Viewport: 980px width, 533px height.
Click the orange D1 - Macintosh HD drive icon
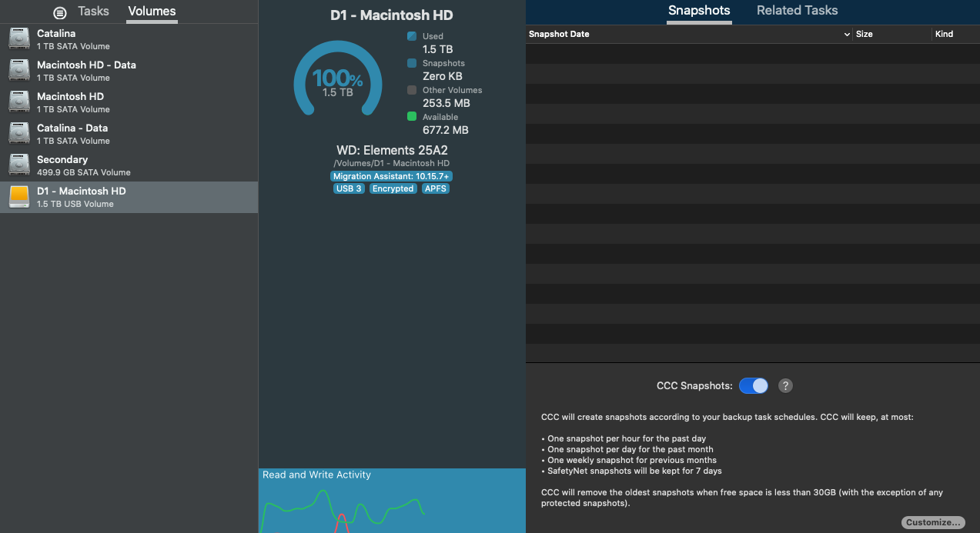click(x=19, y=197)
